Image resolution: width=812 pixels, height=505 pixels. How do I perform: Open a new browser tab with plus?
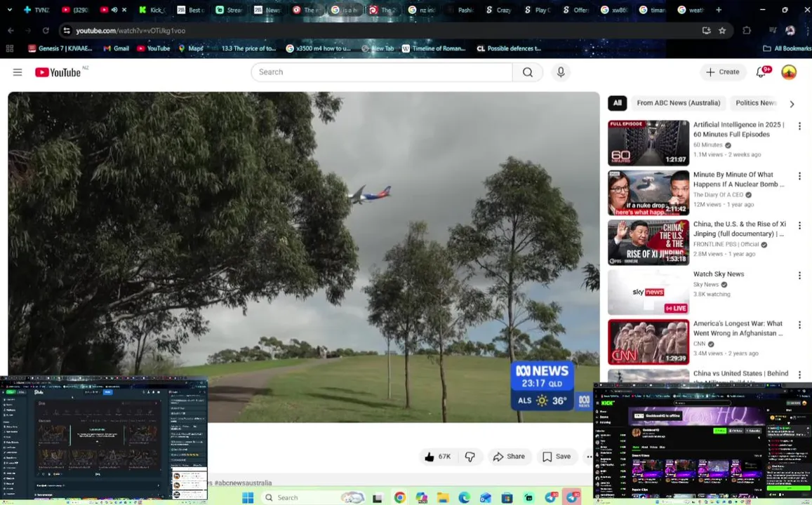[719, 10]
